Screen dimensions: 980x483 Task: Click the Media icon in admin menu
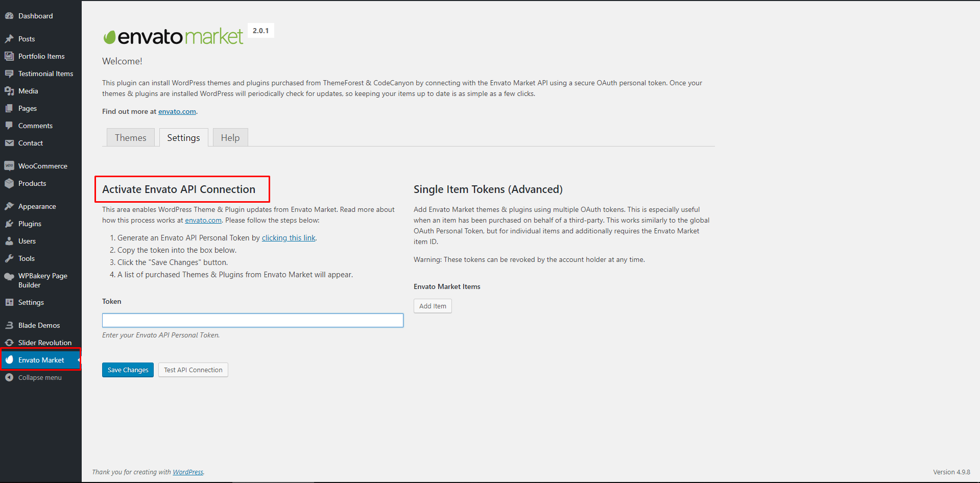tap(9, 91)
